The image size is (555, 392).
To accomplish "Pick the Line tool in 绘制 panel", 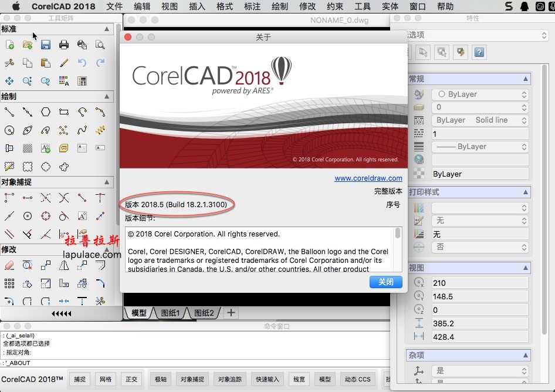I will click(9, 111).
